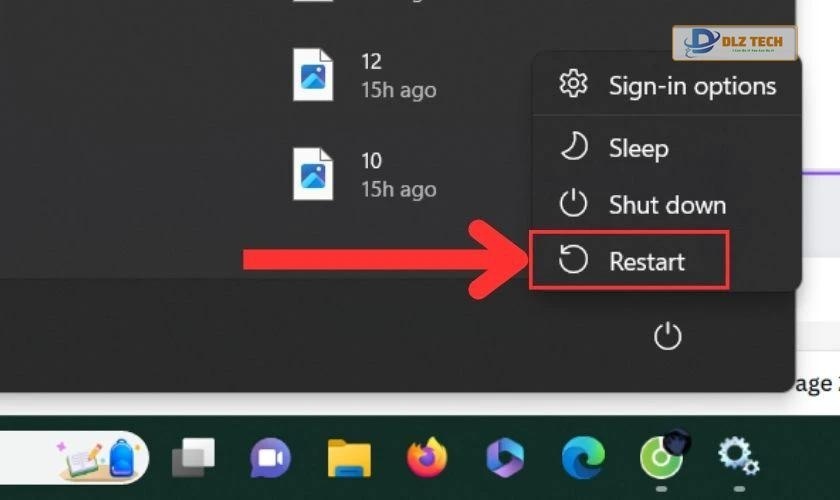Click the gear icon beside Sign-in options

coord(573,85)
